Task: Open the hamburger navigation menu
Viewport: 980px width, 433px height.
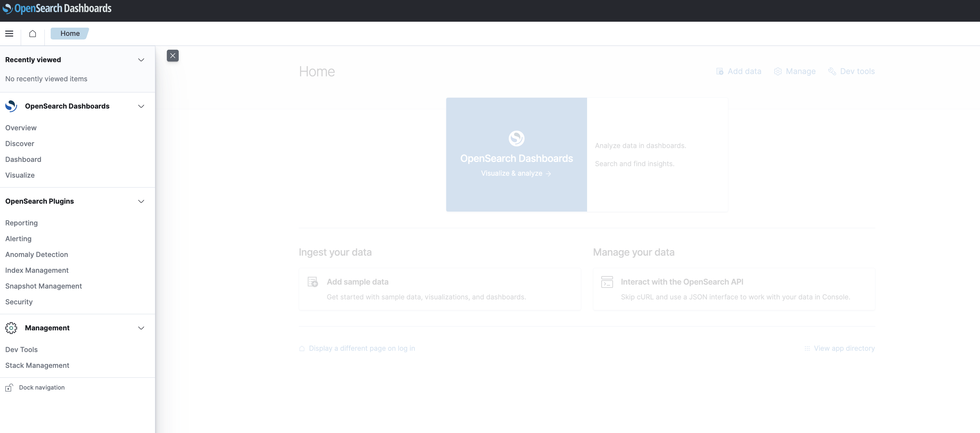Action: point(9,34)
